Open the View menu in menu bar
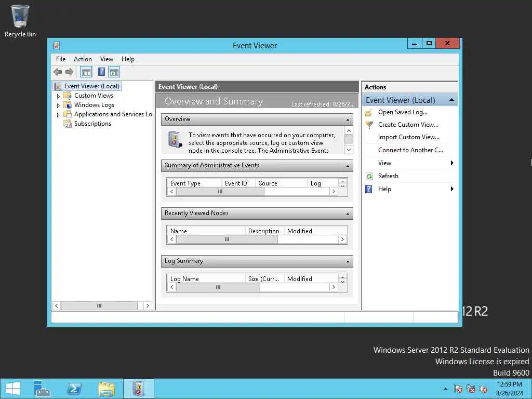This screenshot has width=532, height=399. (107, 59)
